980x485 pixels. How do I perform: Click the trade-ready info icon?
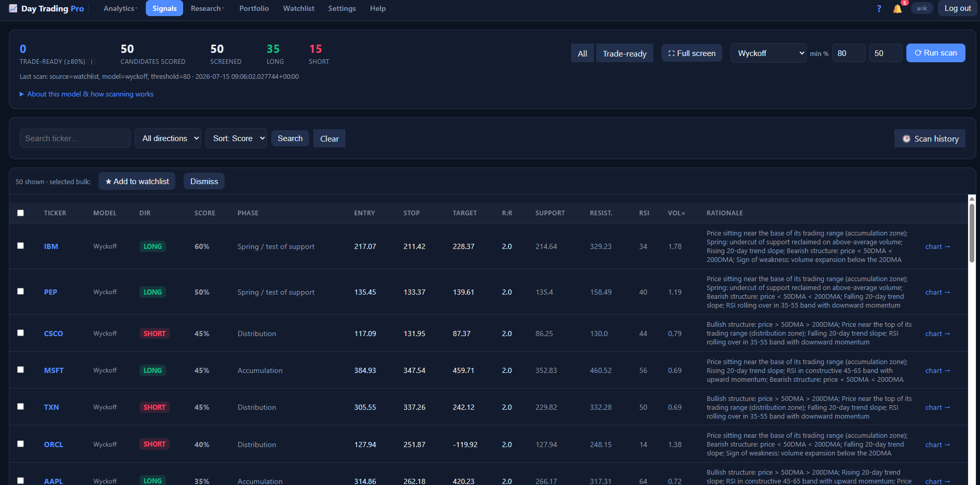pos(92,61)
